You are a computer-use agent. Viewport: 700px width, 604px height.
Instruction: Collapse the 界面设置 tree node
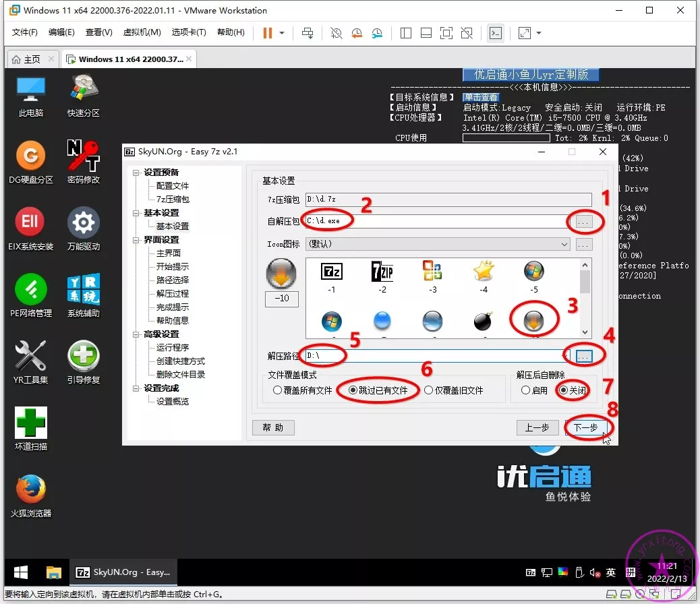pyautogui.click(x=136, y=240)
